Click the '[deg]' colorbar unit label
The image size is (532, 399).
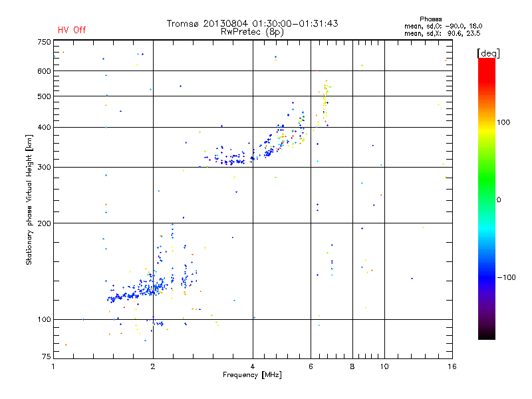[x=488, y=54]
